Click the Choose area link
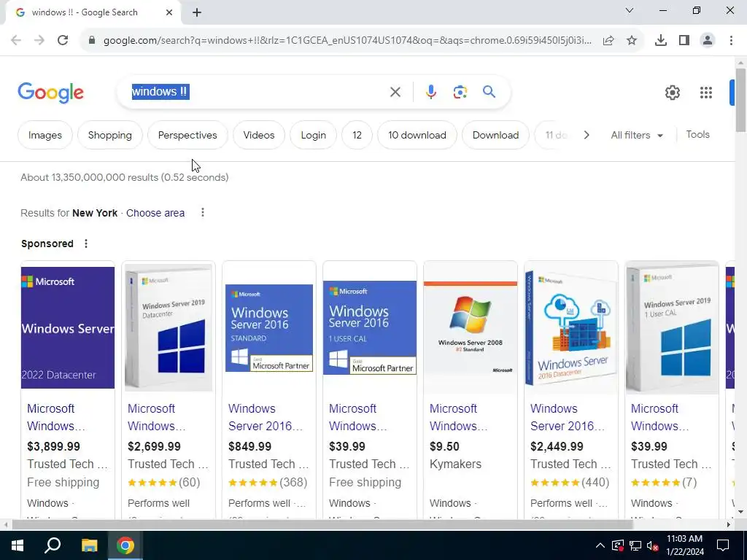The image size is (747, 560). pos(155,213)
